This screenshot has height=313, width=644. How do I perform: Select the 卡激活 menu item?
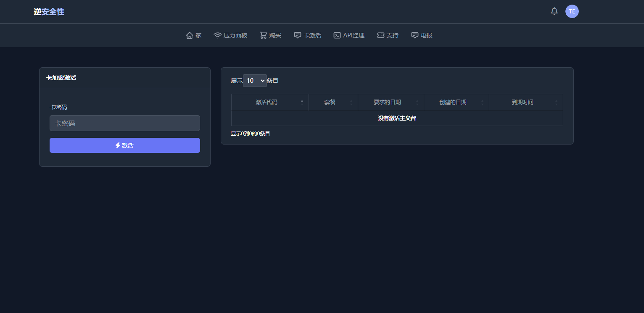[307, 35]
